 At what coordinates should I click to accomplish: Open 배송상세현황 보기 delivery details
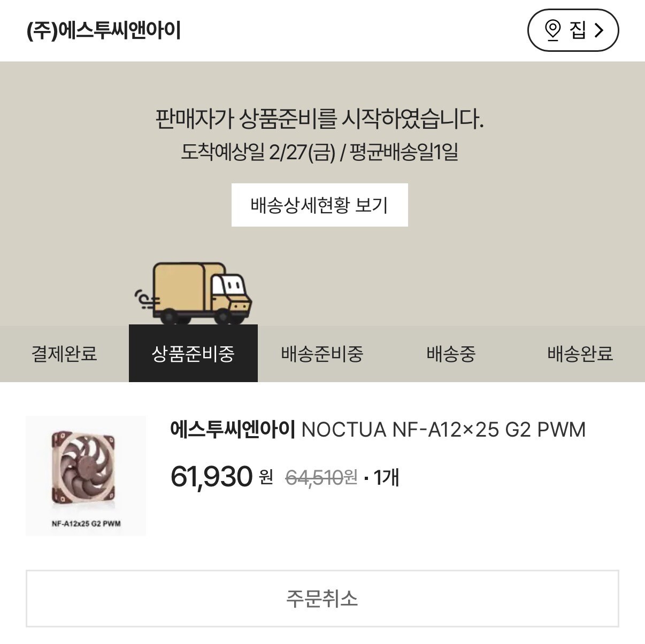[319, 205]
